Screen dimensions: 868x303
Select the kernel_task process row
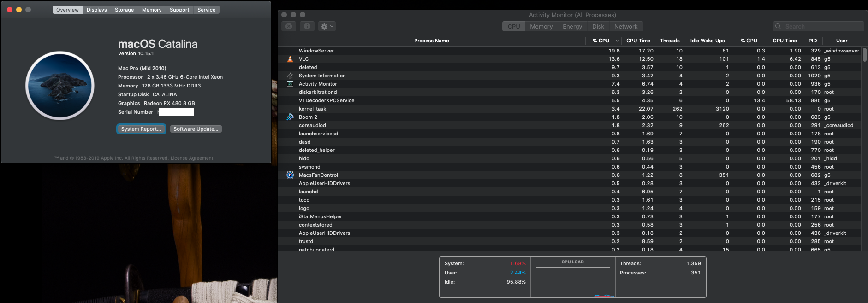pyautogui.click(x=569, y=109)
